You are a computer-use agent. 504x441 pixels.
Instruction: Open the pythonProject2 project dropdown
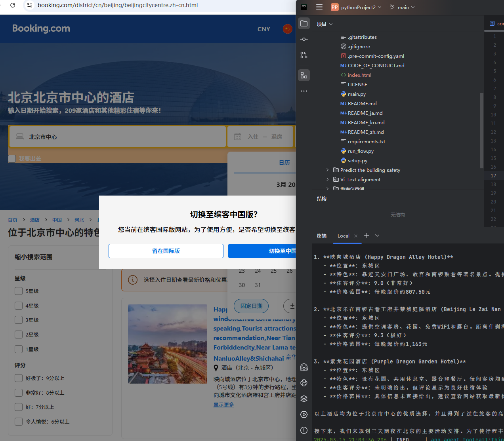[x=356, y=7]
